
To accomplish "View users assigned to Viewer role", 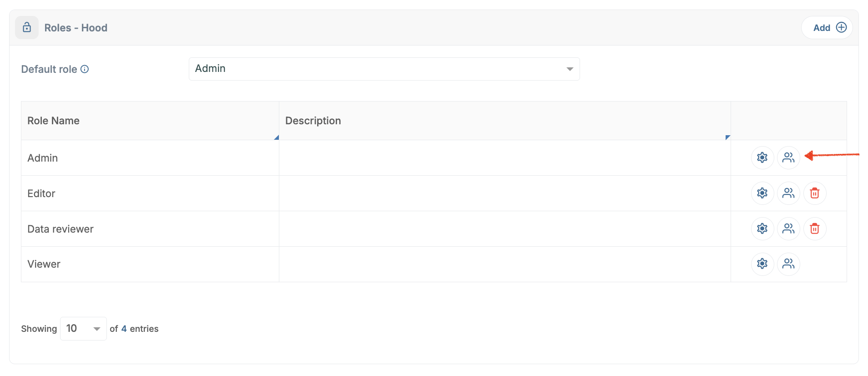I will pyautogui.click(x=788, y=264).
